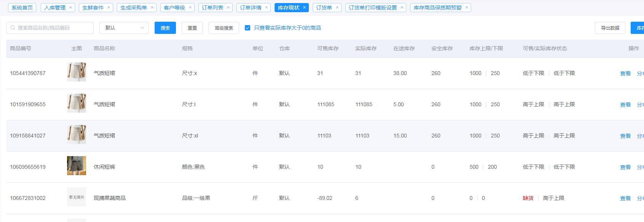
Task: Click 查看 link for product 105441390787
Action: coord(625,73)
